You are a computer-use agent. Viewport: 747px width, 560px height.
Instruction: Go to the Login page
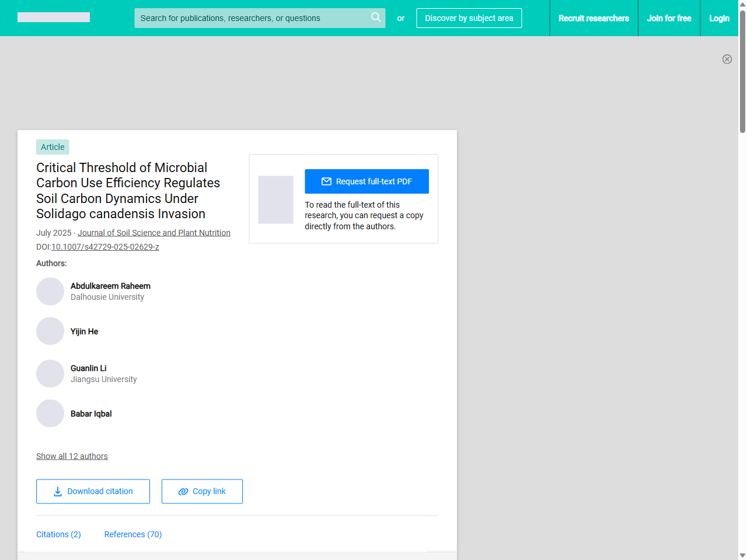(x=719, y=18)
